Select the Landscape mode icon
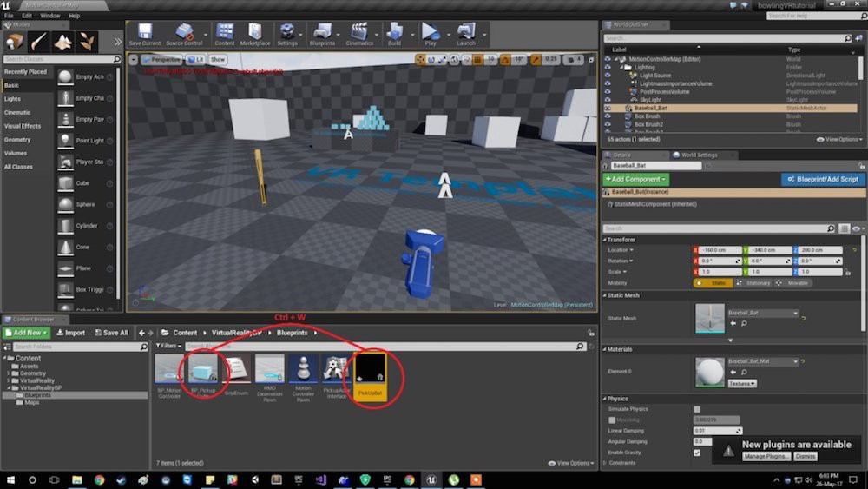Image resolution: width=868 pixels, height=489 pixels. 62,42
